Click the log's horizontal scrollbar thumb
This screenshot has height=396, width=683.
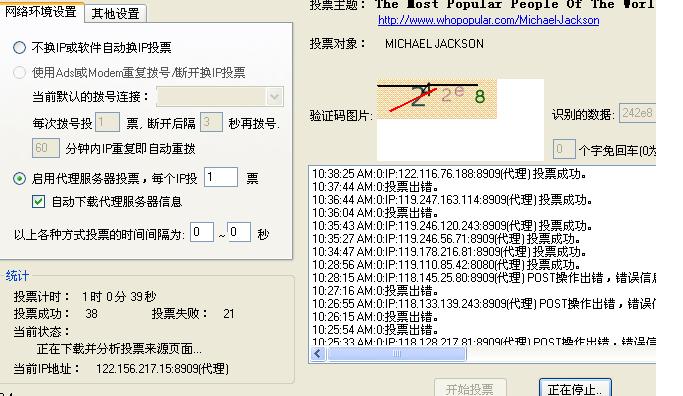coord(396,354)
